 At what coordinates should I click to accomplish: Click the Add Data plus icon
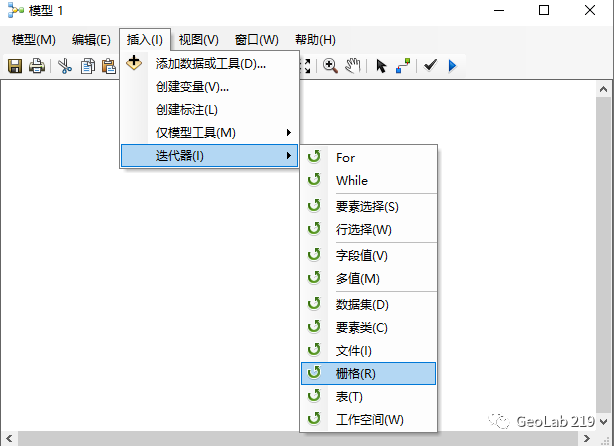pyautogui.click(x=134, y=63)
